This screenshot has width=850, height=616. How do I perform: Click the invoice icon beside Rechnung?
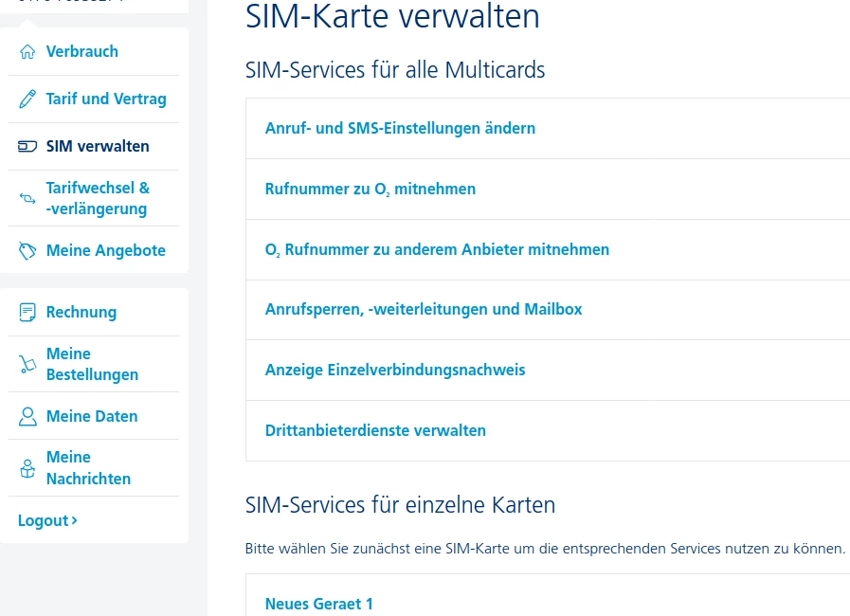[27, 312]
